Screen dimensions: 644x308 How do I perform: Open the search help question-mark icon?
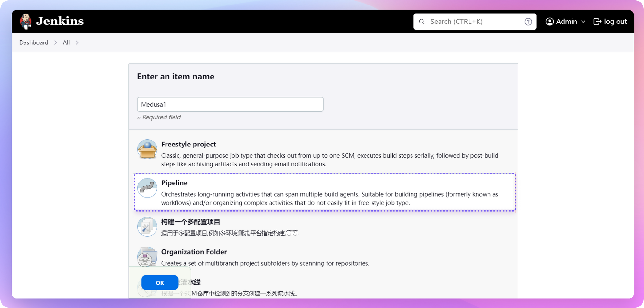coord(528,22)
